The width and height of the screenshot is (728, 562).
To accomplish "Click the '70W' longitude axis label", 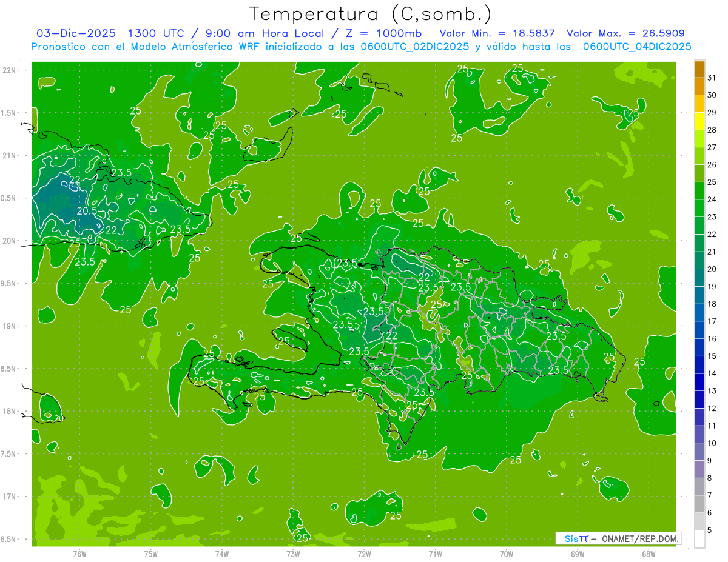I will [507, 554].
